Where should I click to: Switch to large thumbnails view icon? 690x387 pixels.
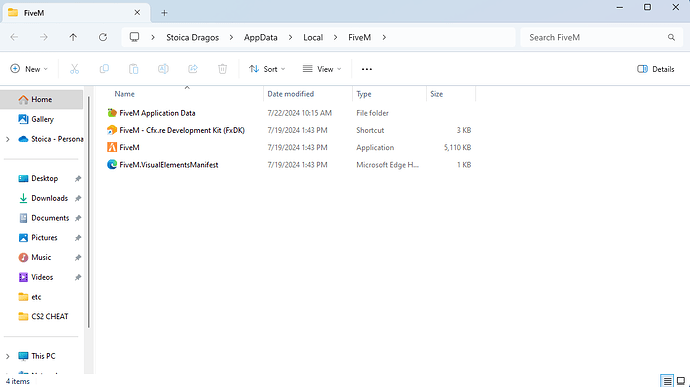pos(681,381)
